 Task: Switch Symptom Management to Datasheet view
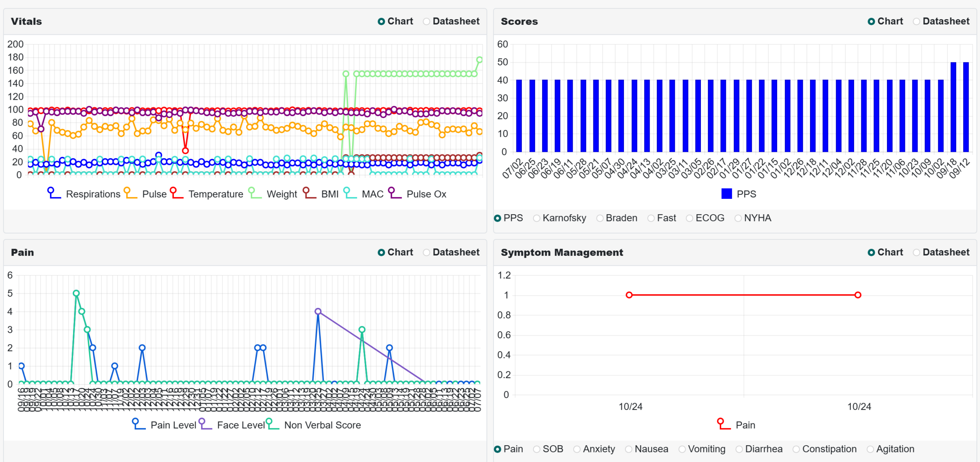click(x=941, y=252)
